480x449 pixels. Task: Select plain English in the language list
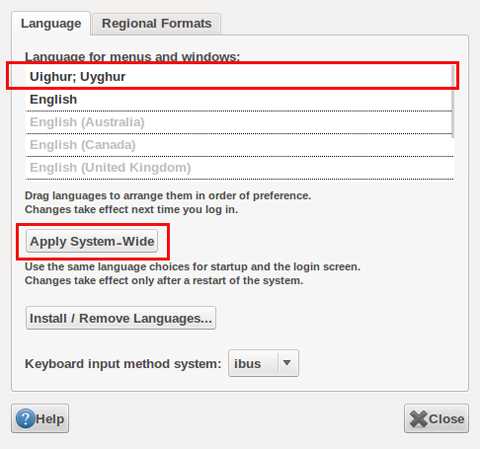point(239,99)
